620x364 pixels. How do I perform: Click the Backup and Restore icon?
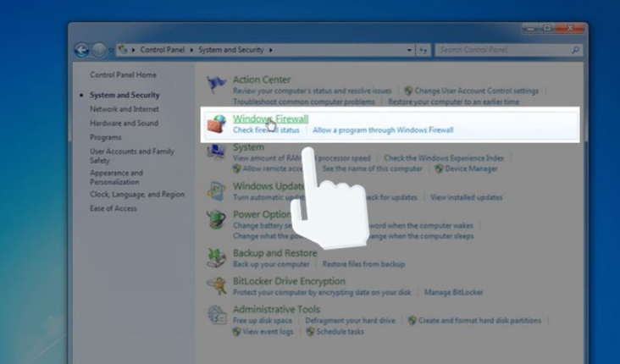(218, 258)
